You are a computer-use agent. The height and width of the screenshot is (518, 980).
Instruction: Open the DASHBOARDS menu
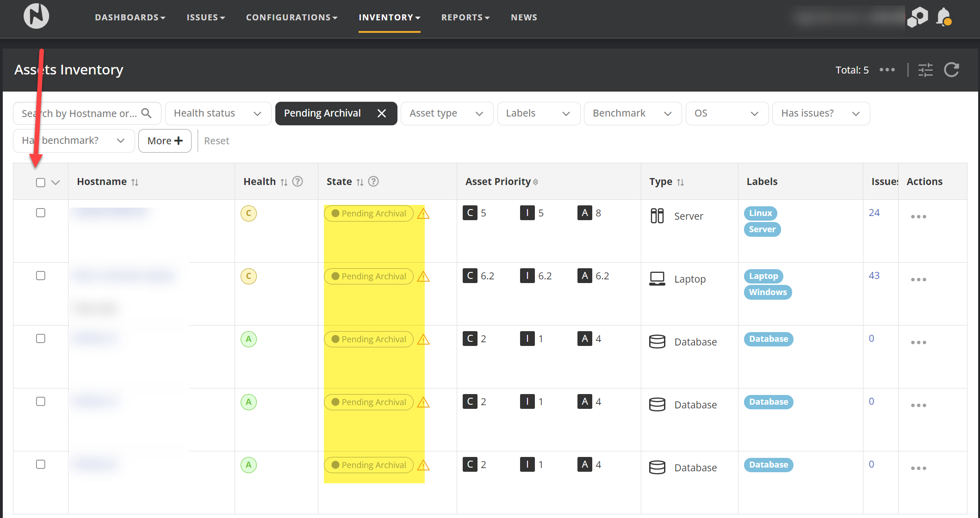click(130, 18)
